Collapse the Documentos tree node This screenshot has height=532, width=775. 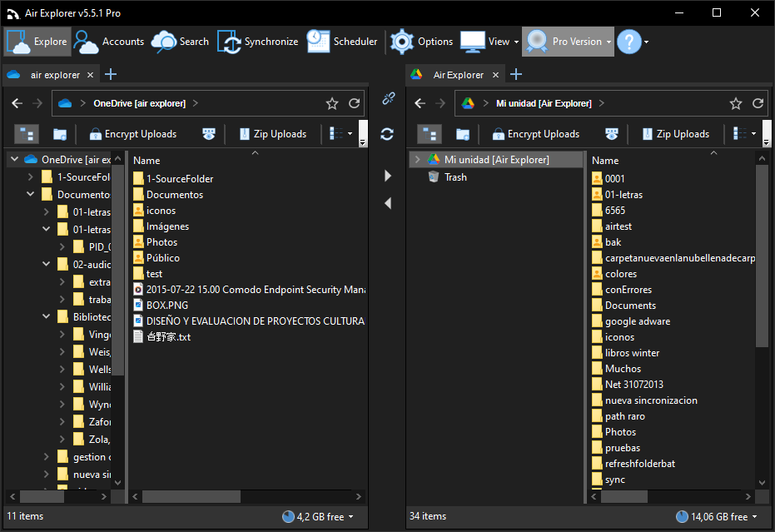click(x=31, y=194)
